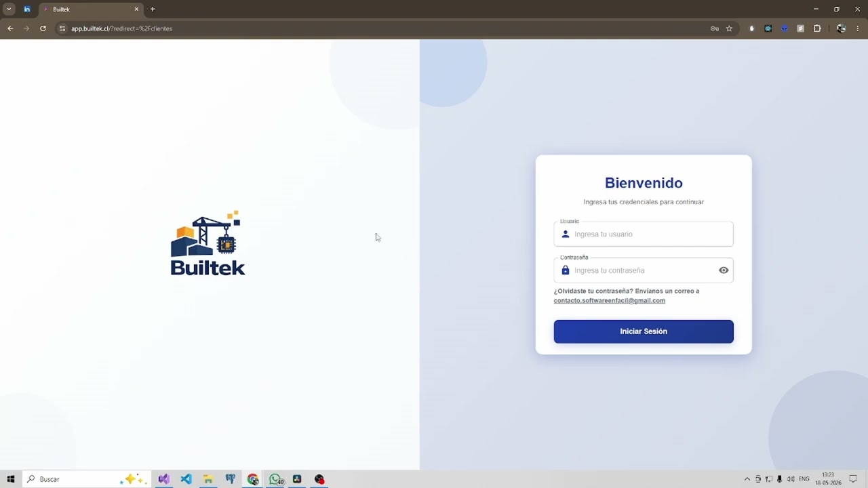This screenshot has width=868, height=488.
Task: Click 'Ingresa tus credenciales para continuar' text
Action: (x=644, y=202)
